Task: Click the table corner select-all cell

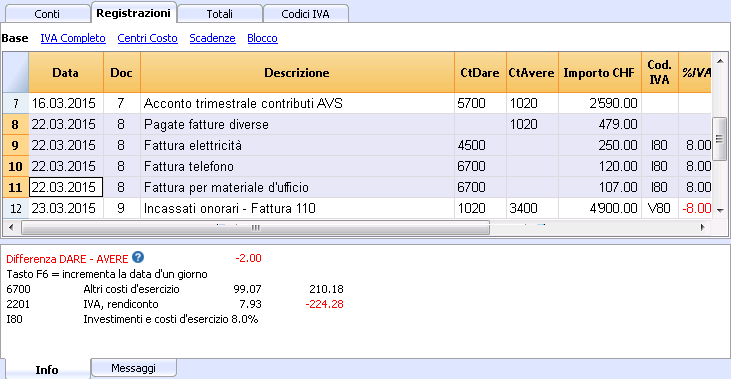Action: 16,72
